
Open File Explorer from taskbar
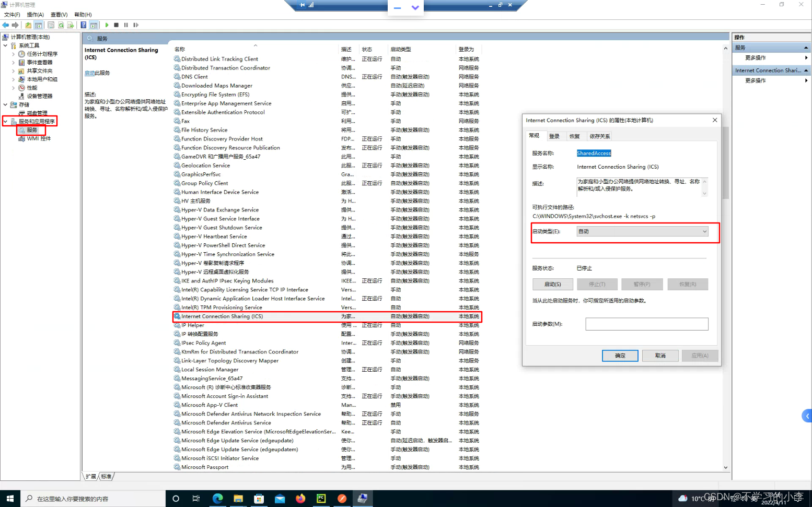238,499
